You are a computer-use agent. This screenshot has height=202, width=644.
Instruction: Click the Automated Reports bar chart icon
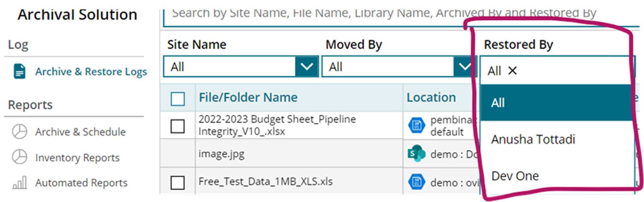pos(19,183)
